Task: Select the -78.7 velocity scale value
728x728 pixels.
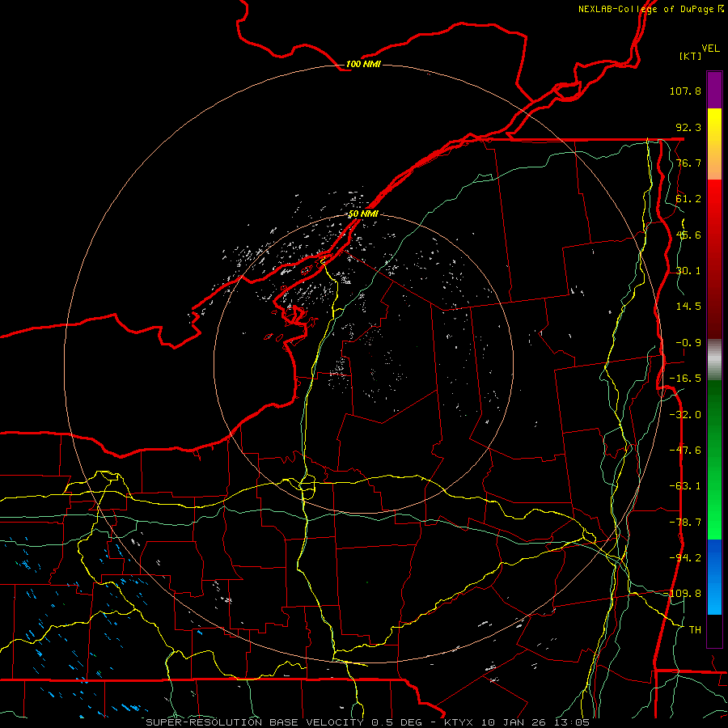Action: 685,523
